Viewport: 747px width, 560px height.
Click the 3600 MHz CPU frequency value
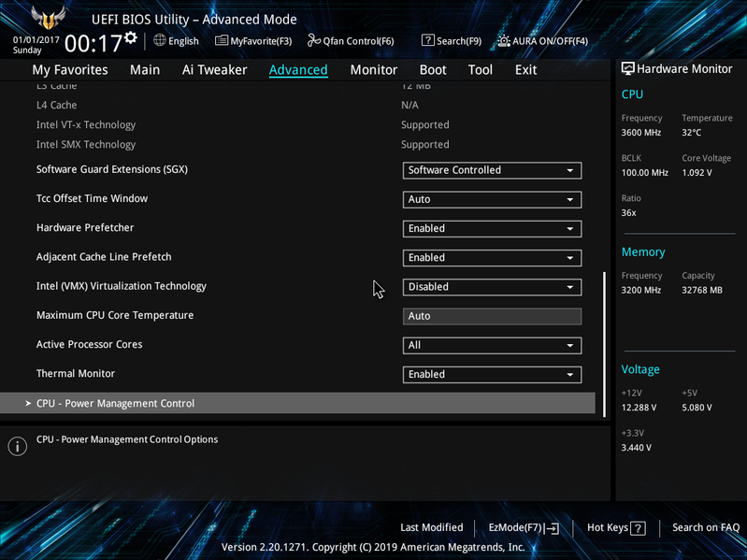click(x=640, y=133)
